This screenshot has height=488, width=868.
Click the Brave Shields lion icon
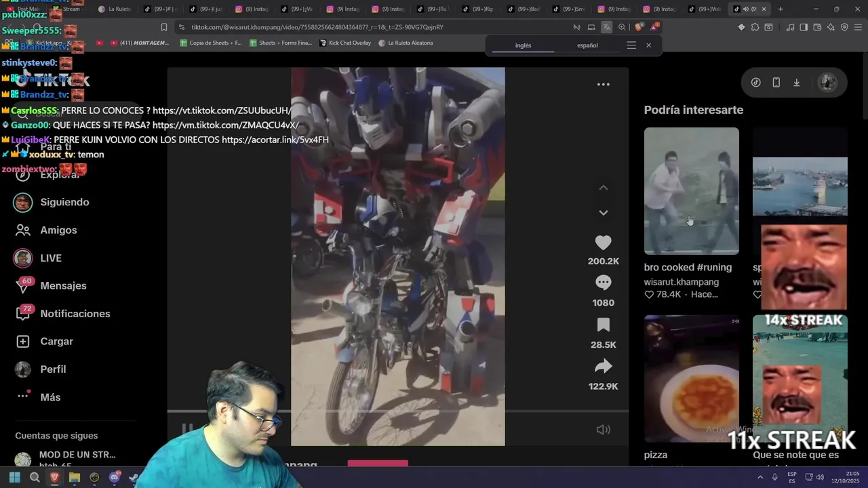click(639, 27)
